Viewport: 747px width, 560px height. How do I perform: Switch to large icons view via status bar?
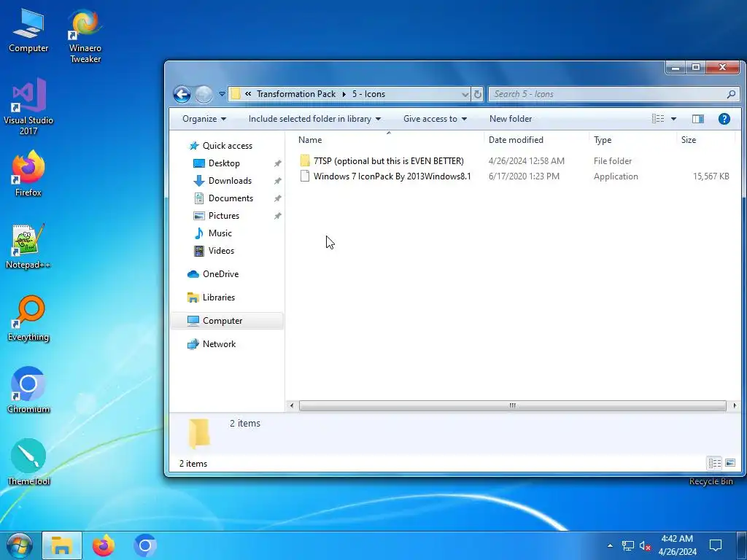pos(729,463)
